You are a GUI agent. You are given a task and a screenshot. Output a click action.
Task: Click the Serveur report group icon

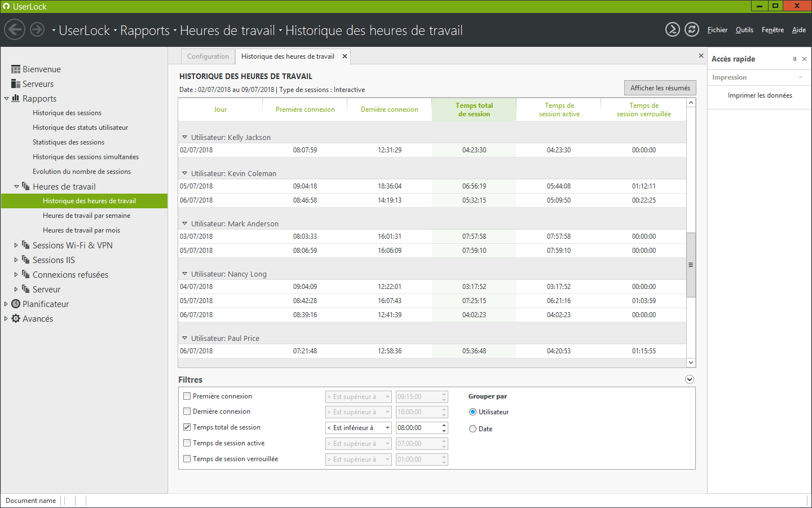[x=26, y=289]
